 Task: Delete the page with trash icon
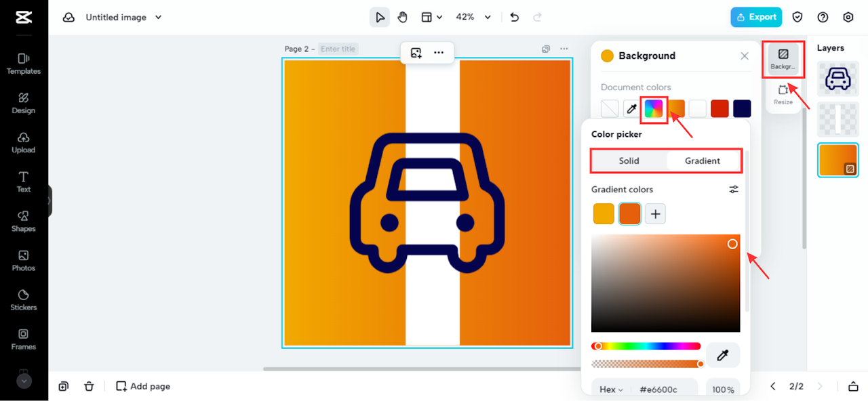point(89,386)
